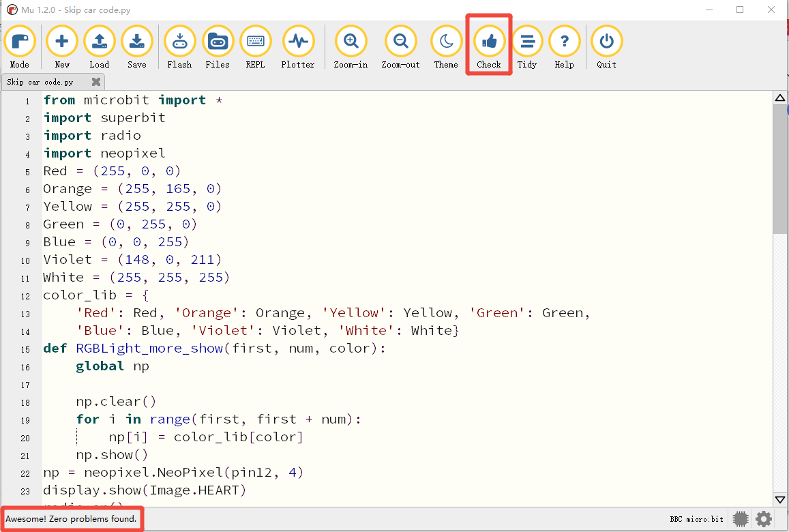Run the code Check

(x=488, y=47)
